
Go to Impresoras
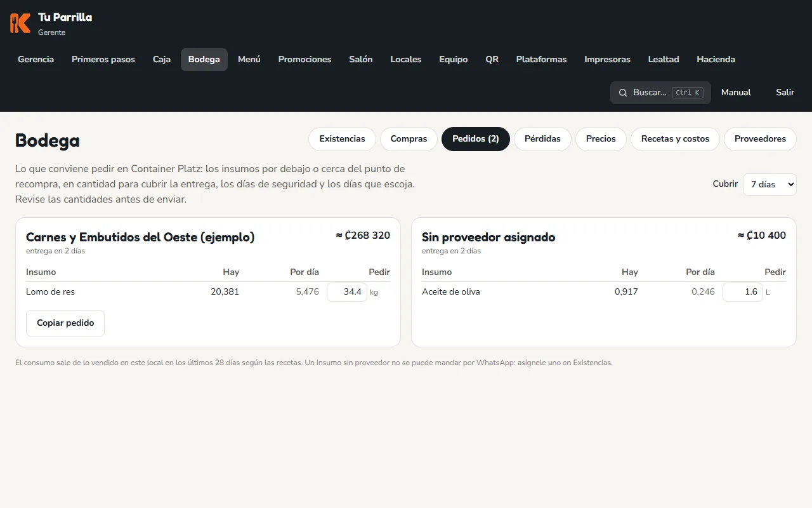click(608, 60)
